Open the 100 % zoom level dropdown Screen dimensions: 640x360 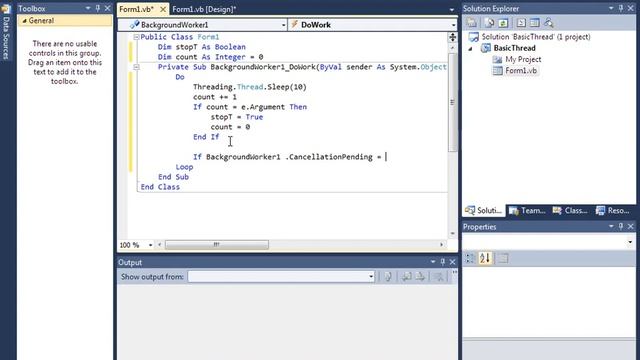150,245
